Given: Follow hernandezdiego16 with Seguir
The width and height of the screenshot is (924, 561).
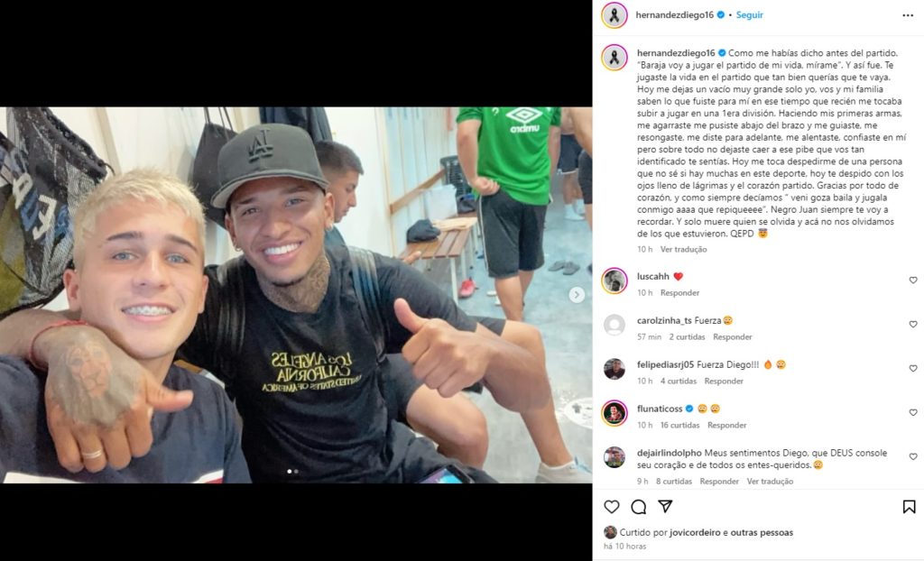Looking at the screenshot, I should coord(749,15).
